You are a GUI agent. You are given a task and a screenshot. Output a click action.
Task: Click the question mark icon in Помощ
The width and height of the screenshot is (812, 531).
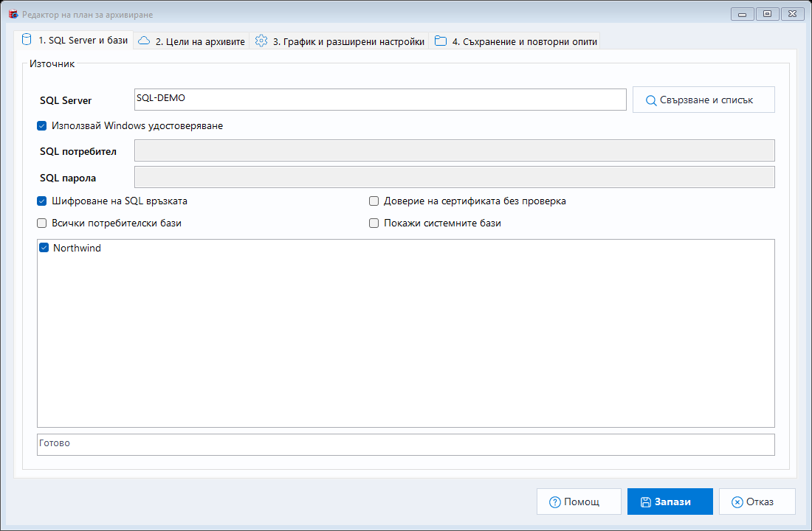point(554,502)
